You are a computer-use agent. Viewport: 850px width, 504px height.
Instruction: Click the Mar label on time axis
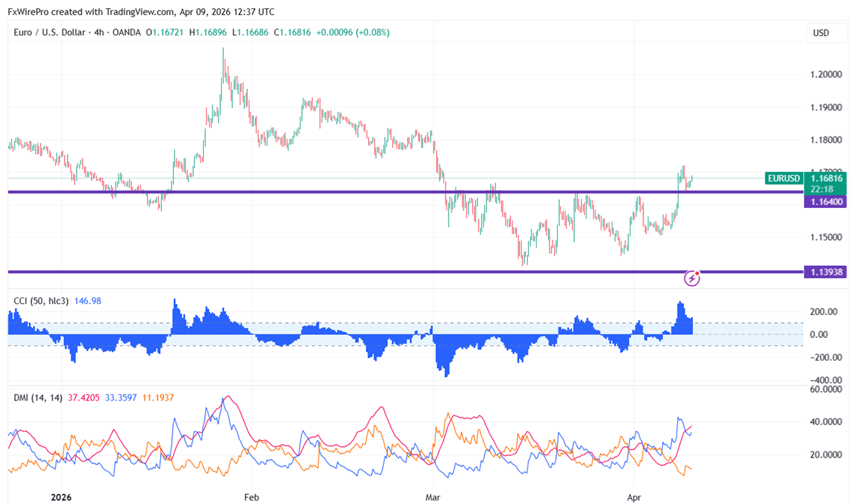[433, 497]
